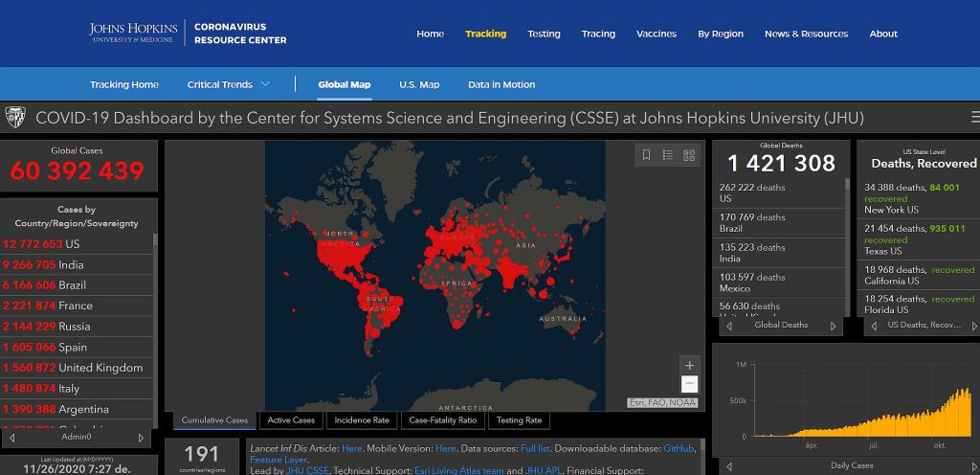Select Texas US deaths row
The width and height of the screenshot is (980, 475).
(x=919, y=239)
